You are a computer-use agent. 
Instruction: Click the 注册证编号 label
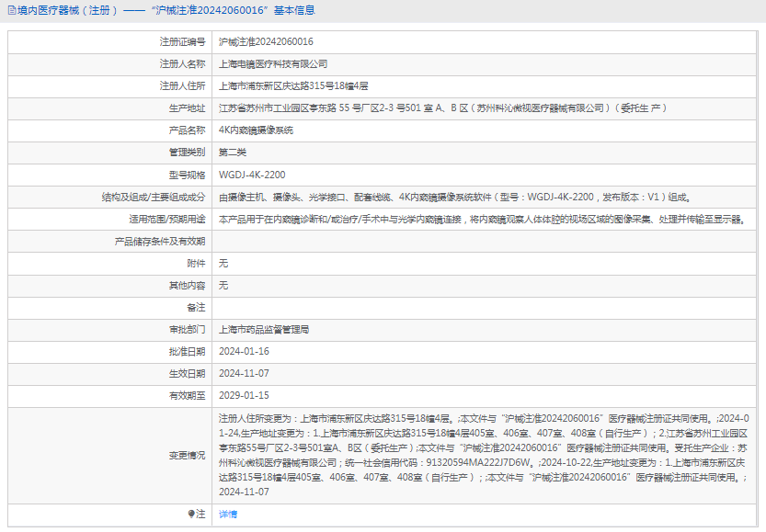[182, 42]
